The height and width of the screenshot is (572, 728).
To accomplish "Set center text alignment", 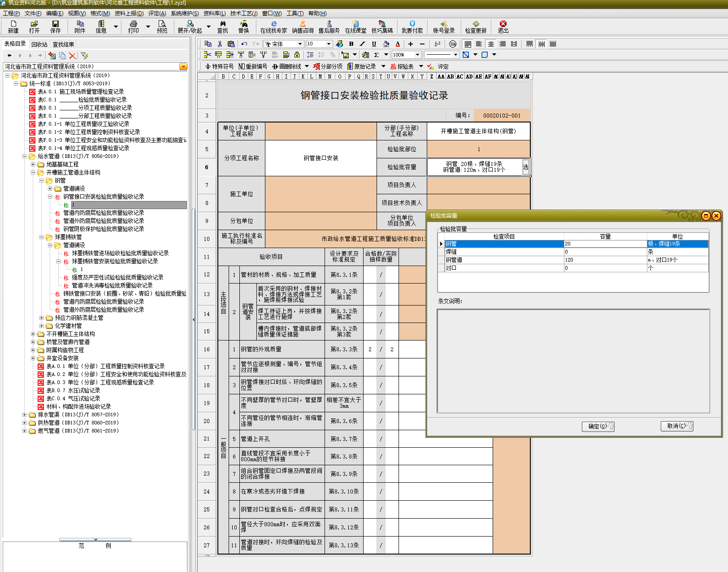I will (491, 44).
